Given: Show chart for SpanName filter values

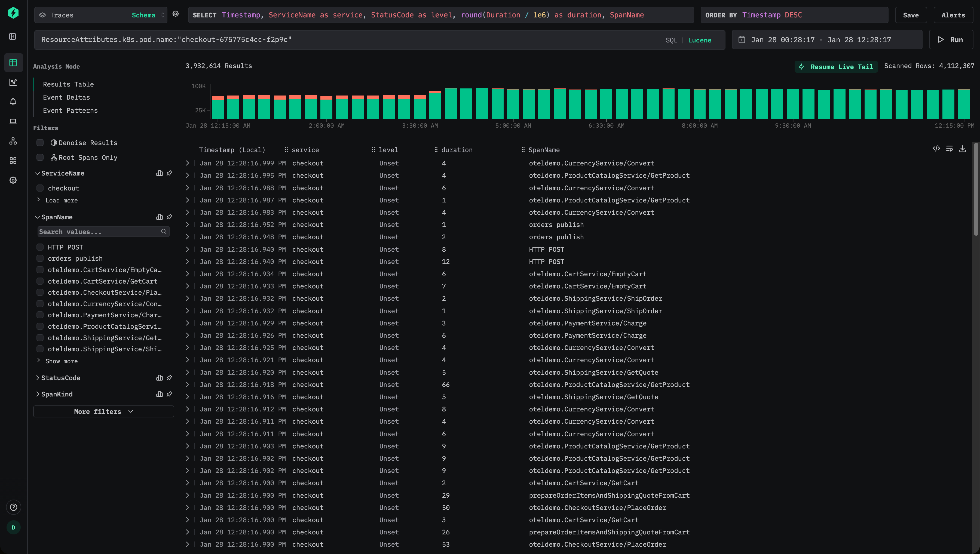Looking at the screenshot, I should (x=160, y=217).
